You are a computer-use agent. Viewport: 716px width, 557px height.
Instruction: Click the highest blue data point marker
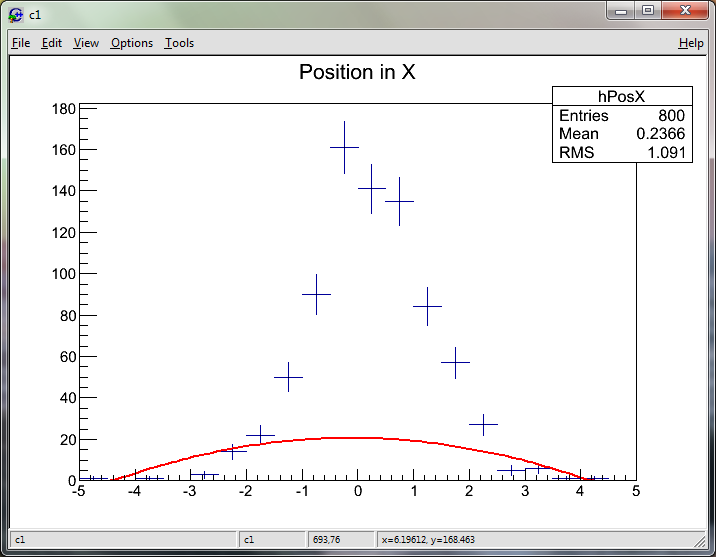click(x=344, y=147)
